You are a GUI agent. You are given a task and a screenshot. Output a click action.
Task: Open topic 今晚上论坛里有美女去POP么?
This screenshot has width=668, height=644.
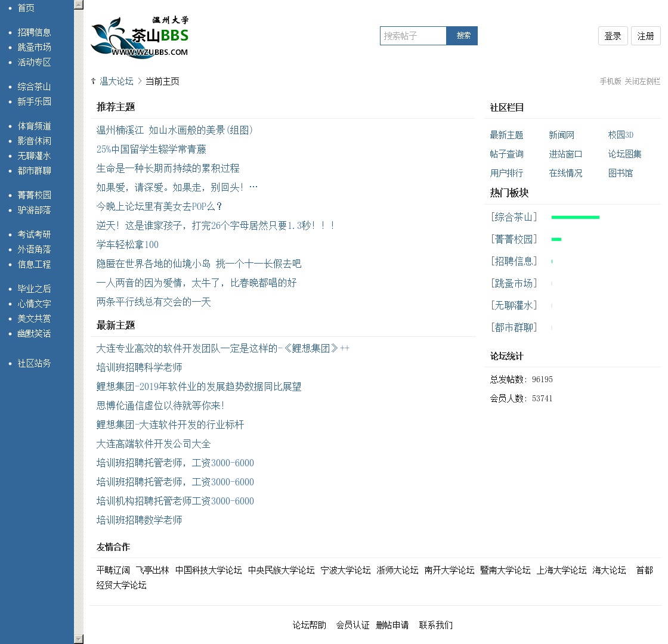(160, 206)
